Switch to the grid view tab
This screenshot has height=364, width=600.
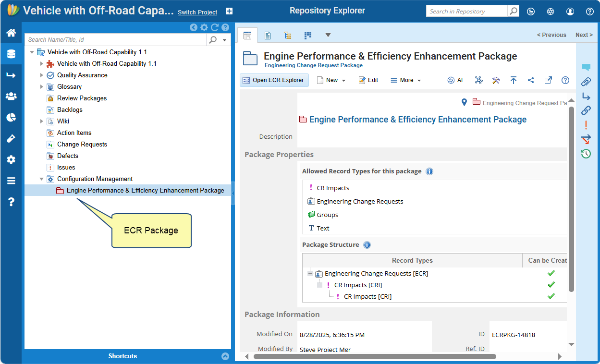(308, 35)
